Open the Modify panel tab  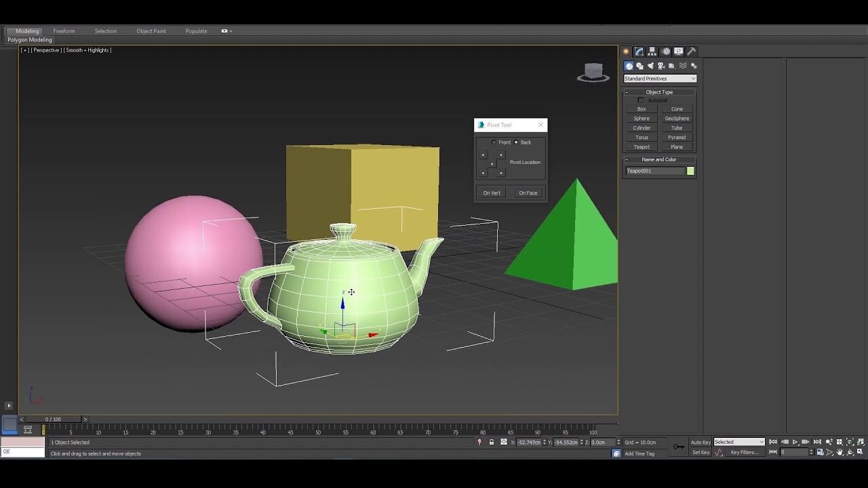click(x=639, y=51)
